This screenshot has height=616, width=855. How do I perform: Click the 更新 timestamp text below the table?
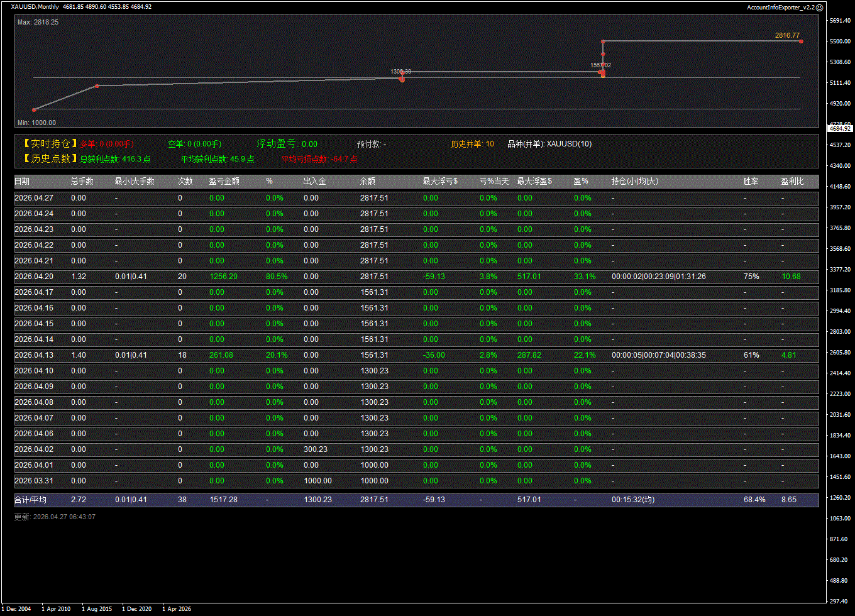55,517
